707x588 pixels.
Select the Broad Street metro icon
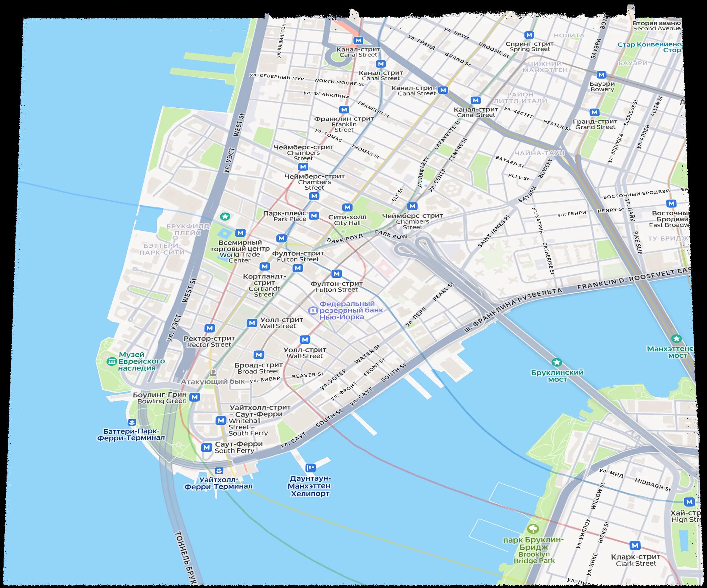259,354
